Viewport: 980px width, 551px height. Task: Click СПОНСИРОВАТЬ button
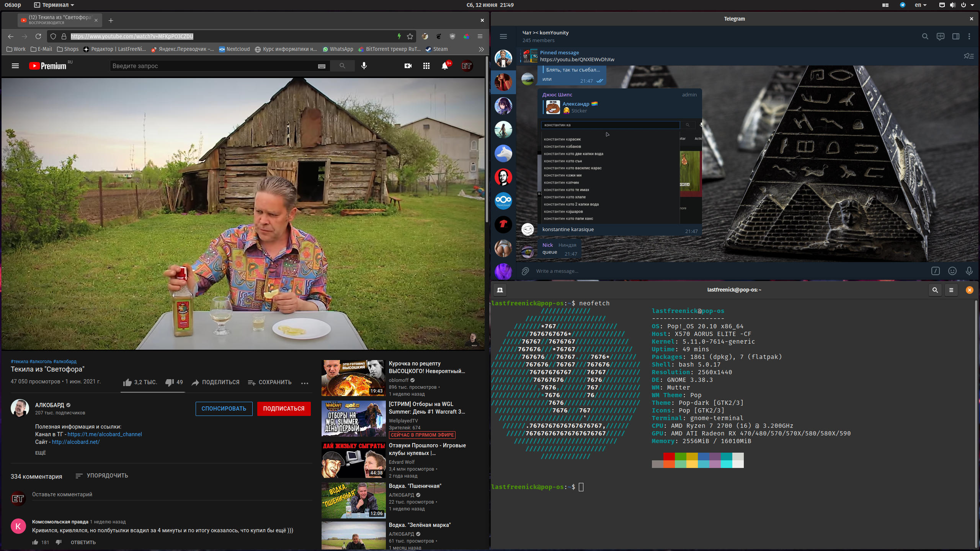(224, 409)
